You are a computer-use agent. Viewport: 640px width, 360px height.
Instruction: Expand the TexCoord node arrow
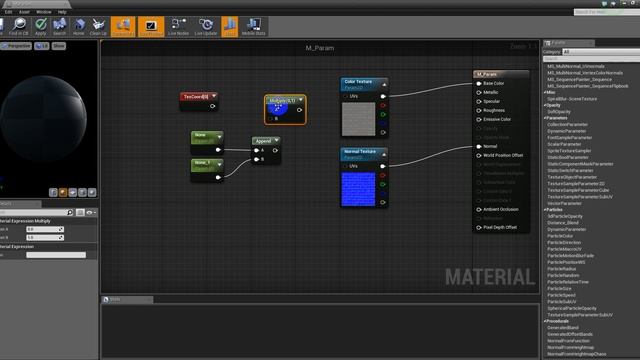click(214, 96)
